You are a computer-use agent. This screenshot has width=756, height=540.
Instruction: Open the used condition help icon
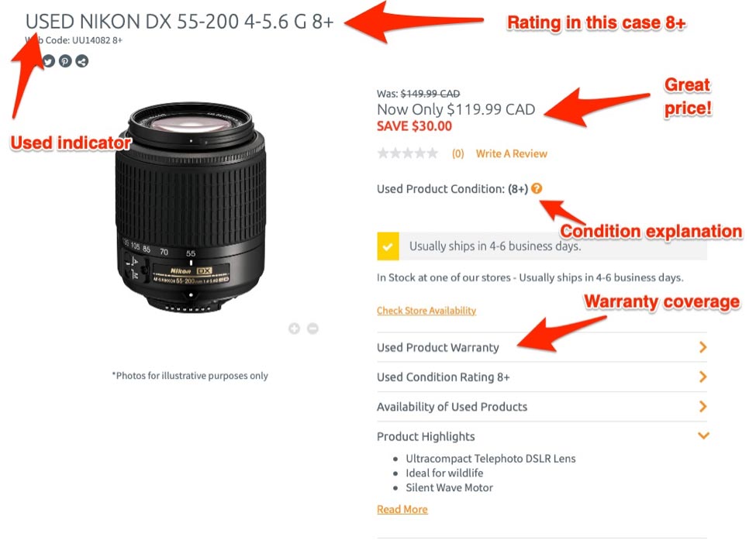click(x=537, y=188)
